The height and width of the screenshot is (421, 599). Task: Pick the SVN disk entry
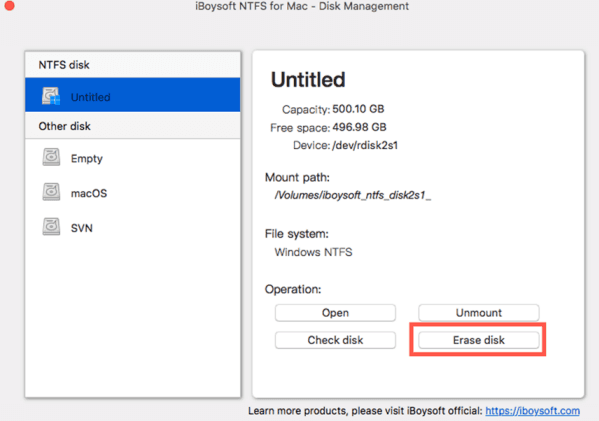click(x=133, y=227)
